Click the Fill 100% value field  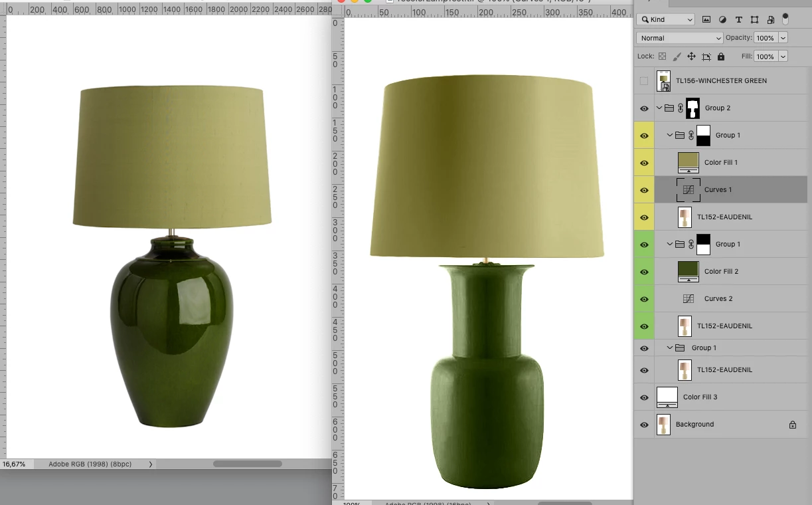click(766, 56)
